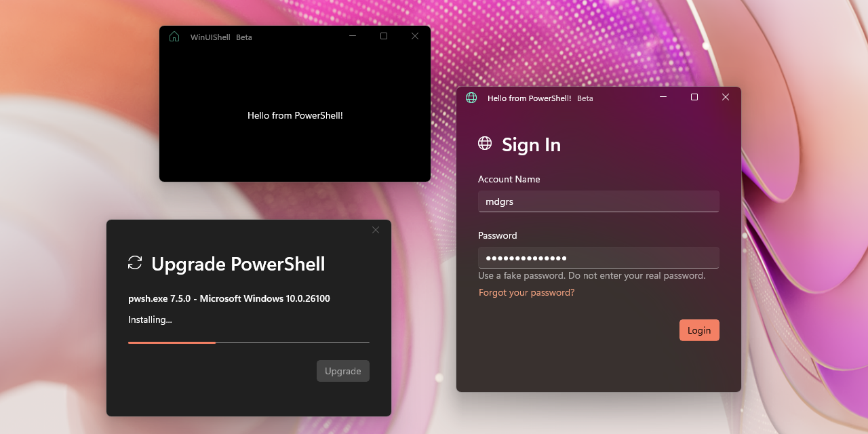Click the Sign In heading

[x=531, y=144]
